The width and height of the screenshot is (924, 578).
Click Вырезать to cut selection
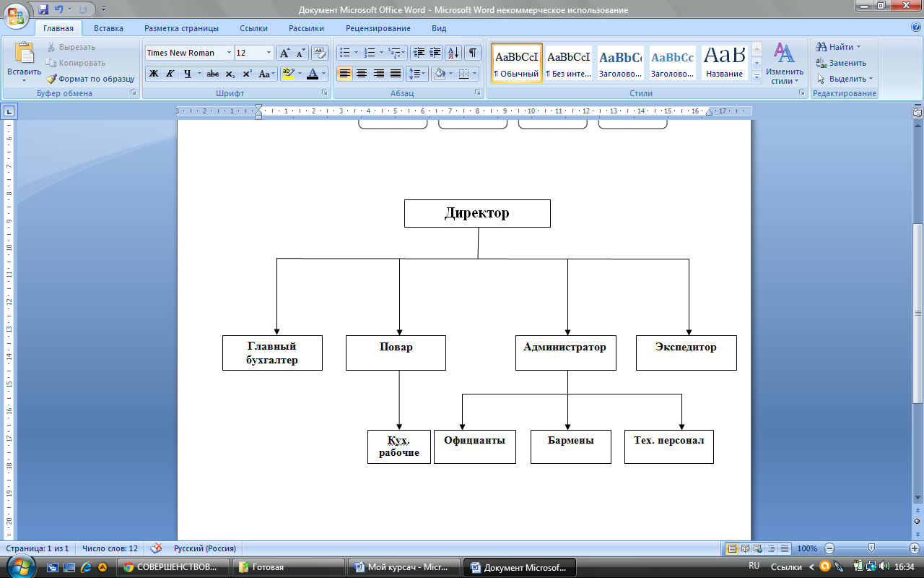click(71, 47)
